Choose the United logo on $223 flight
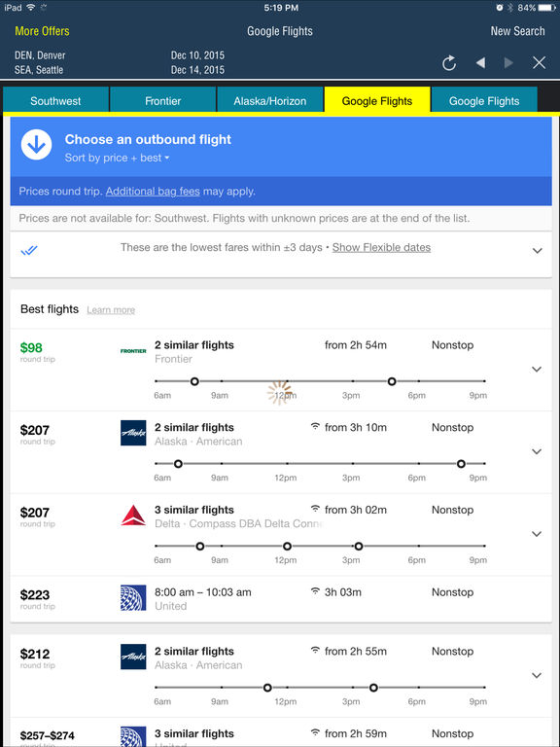 pos(133,598)
